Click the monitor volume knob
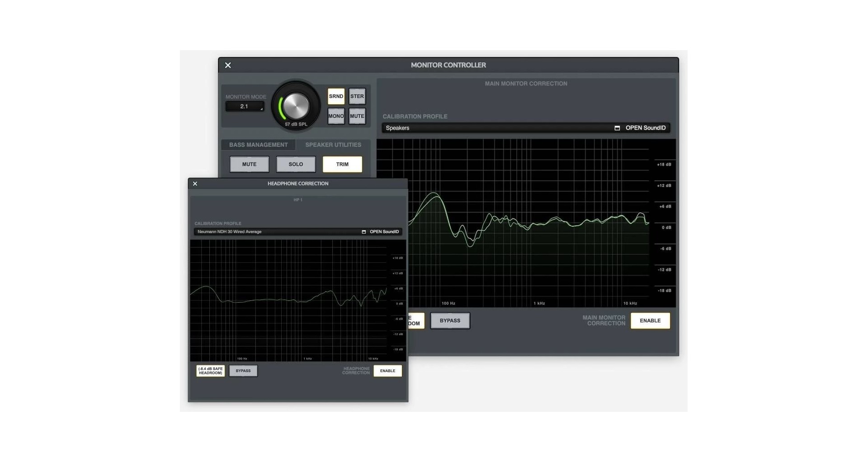This screenshot has width=868, height=462. (296, 106)
